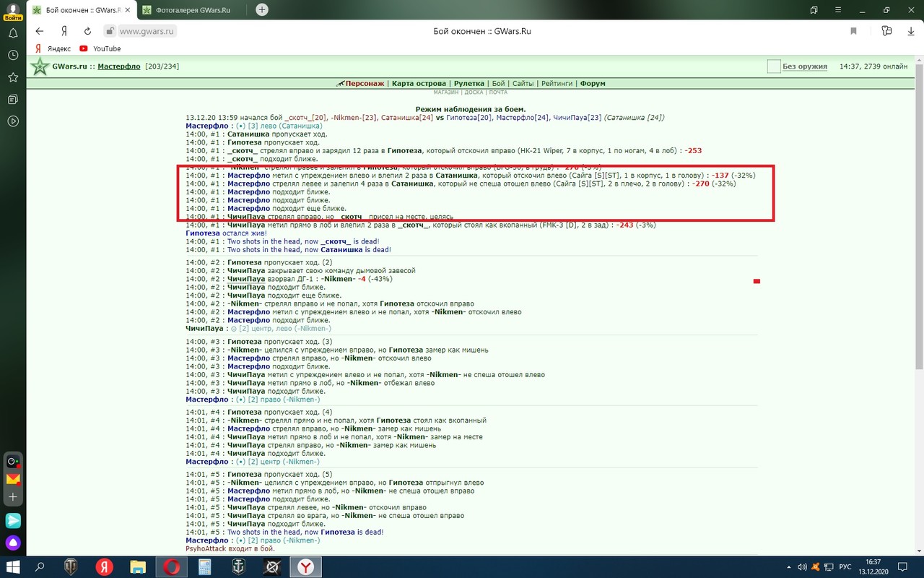The height and width of the screenshot is (578, 924).
Task: Open Рейтинги navigation link
Action: 557,84
